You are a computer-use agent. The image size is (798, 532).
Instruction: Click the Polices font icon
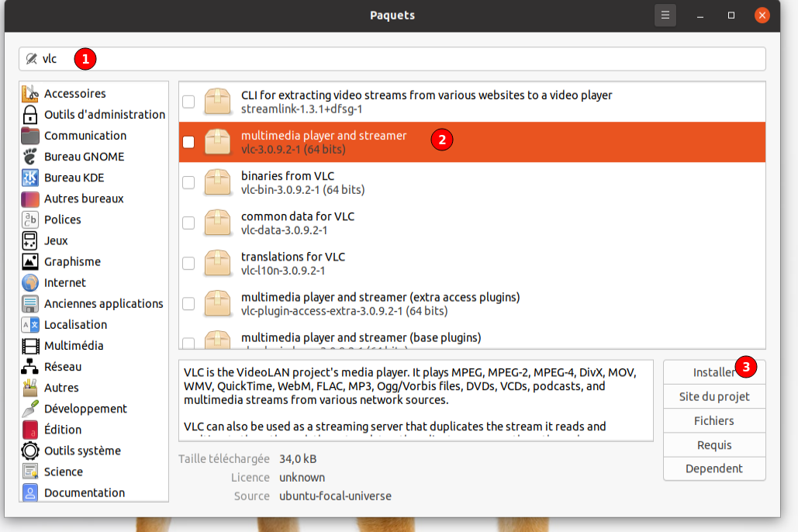[30, 219]
